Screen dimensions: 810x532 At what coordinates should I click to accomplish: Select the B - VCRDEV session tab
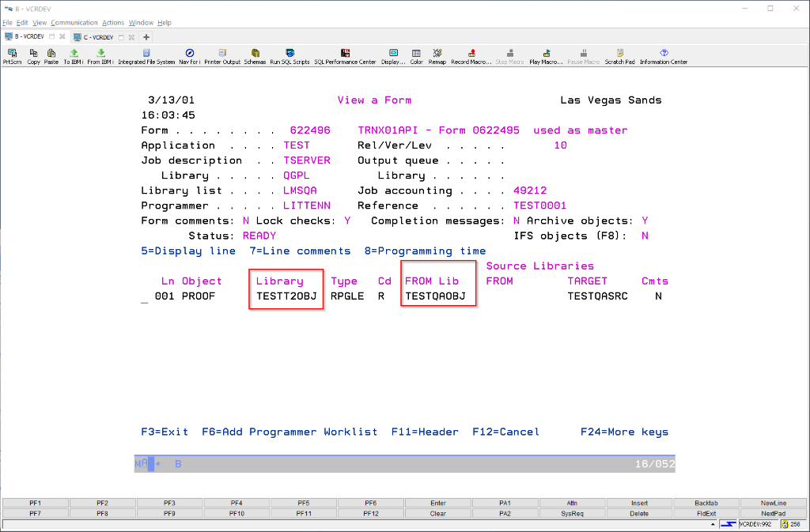coord(29,36)
